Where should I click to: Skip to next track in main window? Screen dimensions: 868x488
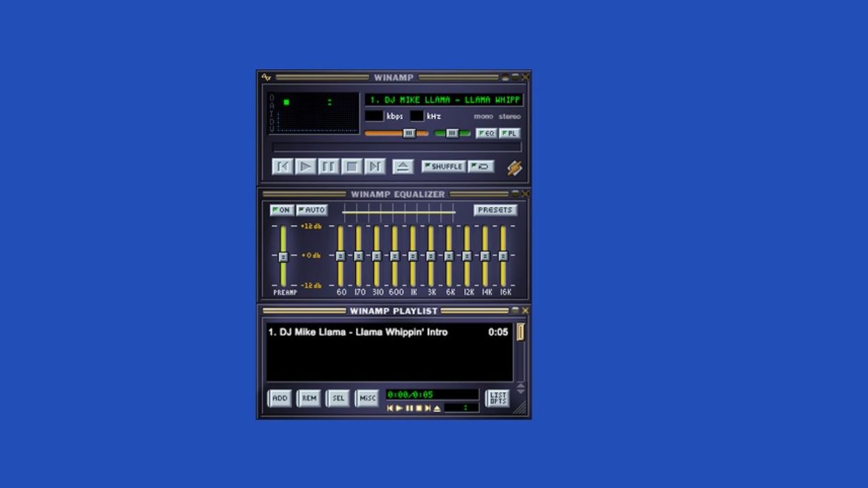coord(375,166)
